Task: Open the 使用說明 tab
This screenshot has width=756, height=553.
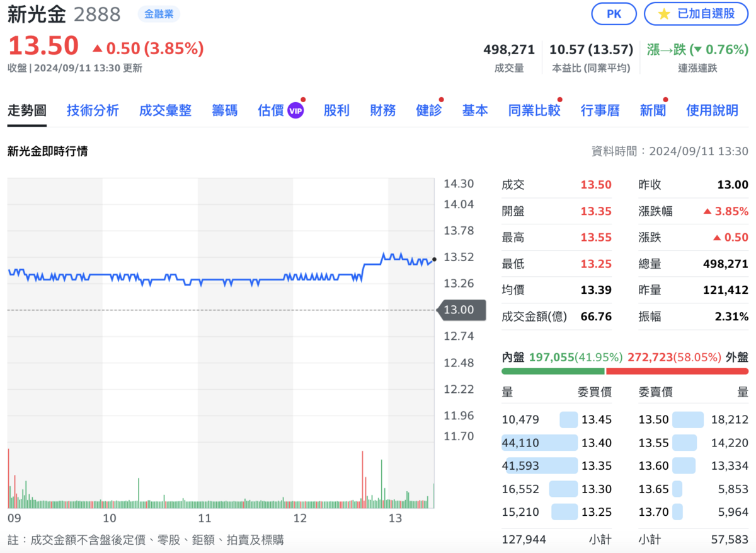Action: (712, 110)
